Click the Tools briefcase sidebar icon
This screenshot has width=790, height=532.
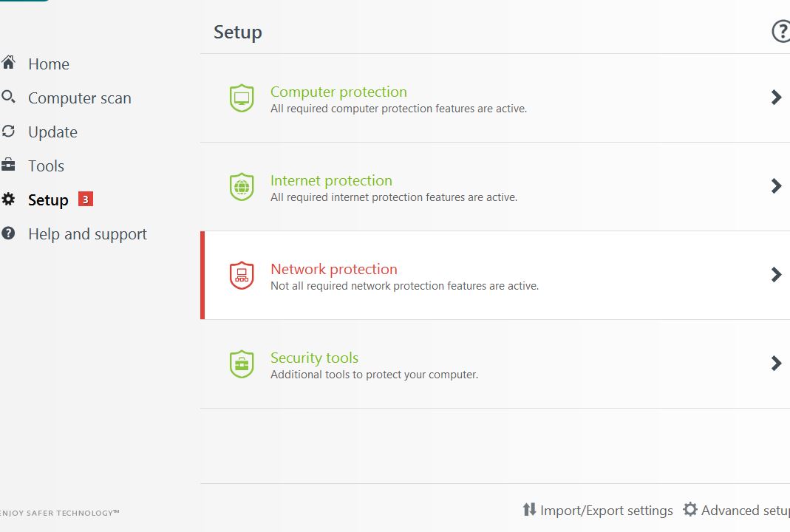8,166
